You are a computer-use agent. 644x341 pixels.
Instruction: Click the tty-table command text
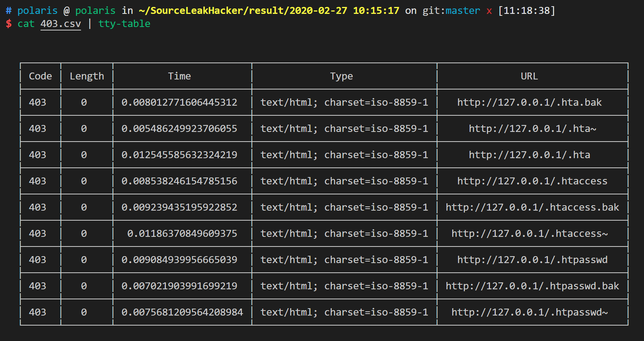tap(124, 24)
